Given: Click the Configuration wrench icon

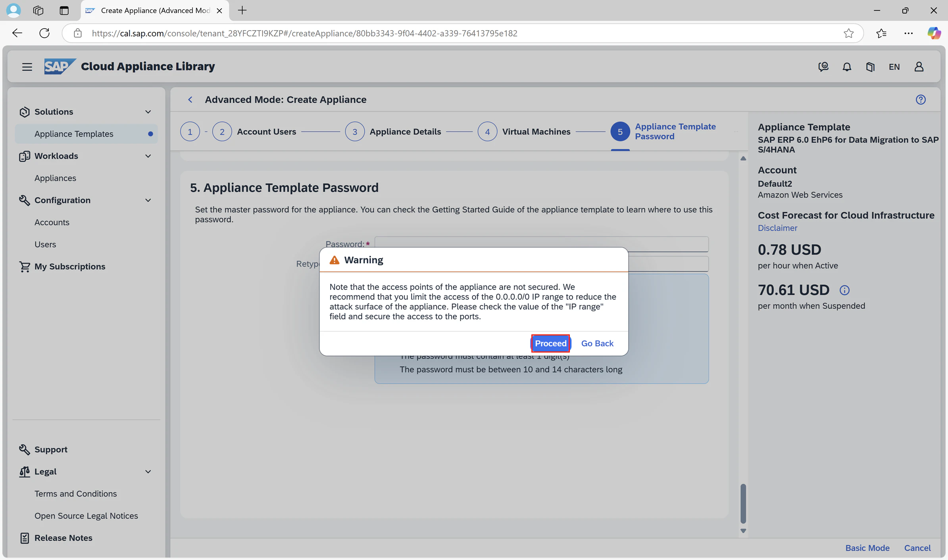Looking at the screenshot, I should tap(24, 200).
